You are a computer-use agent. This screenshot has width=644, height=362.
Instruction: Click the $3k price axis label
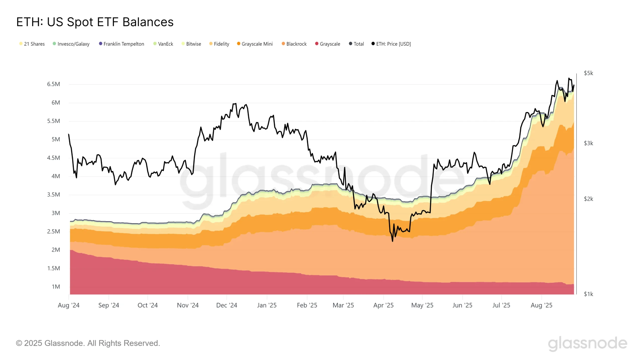pyautogui.click(x=588, y=143)
